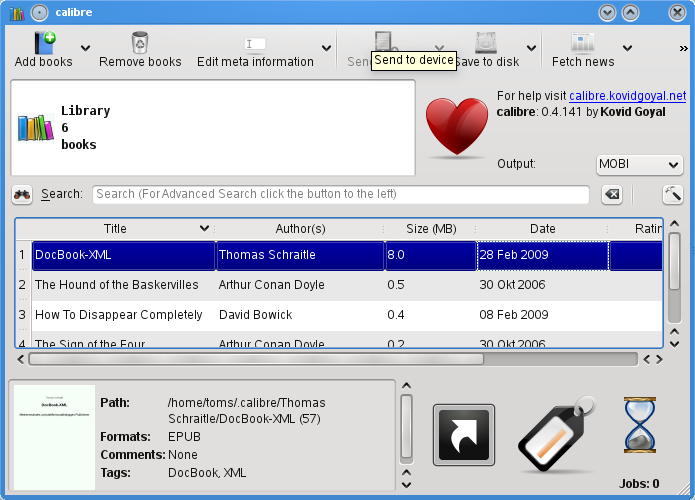Image resolution: width=695 pixels, height=500 pixels.
Task: Clear the search with the backspace icon
Action: coord(612,194)
